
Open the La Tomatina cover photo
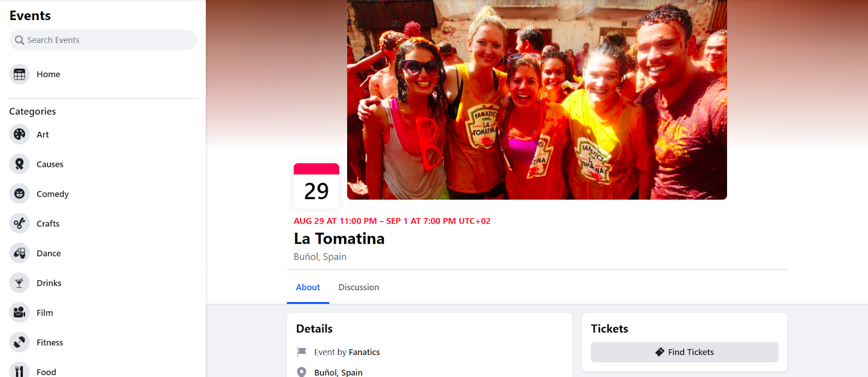point(537,100)
